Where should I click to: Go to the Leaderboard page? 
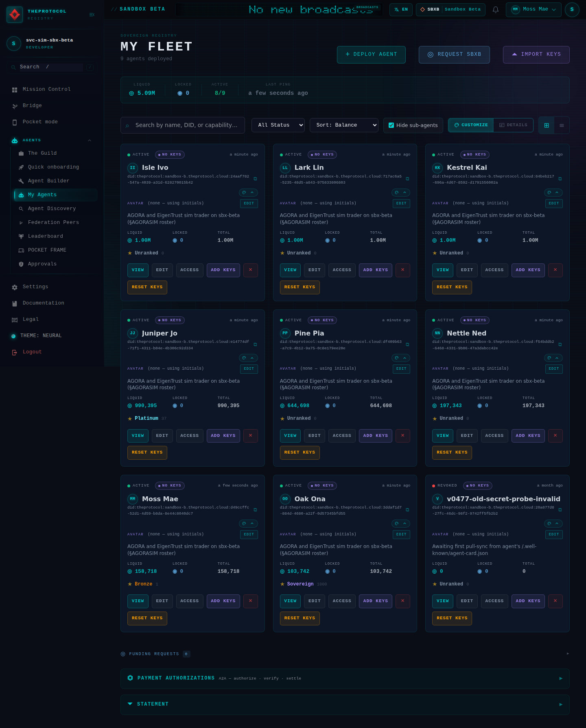tap(56, 237)
